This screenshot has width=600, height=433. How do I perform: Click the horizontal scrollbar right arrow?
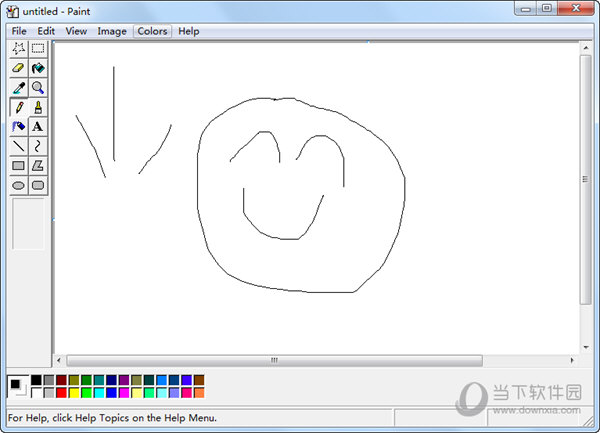[572, 360]
